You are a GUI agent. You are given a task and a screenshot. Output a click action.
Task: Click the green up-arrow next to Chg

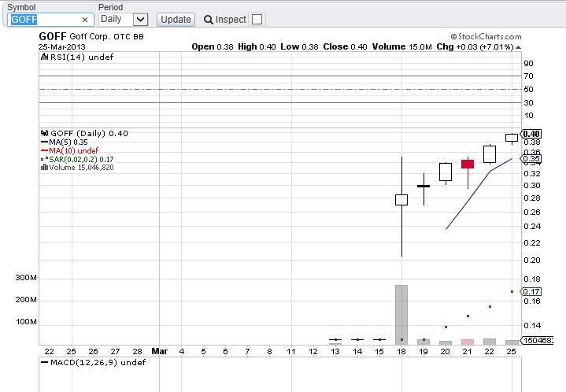[x=518, y=47]
